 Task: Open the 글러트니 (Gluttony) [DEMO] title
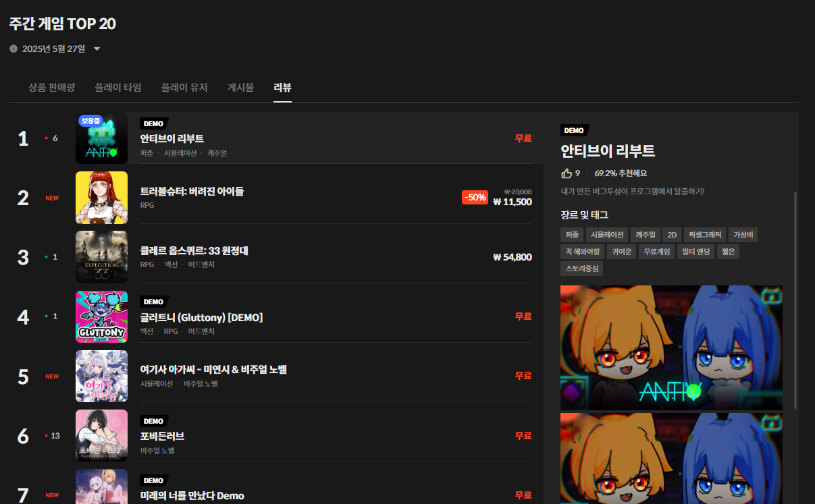(201, 316)
